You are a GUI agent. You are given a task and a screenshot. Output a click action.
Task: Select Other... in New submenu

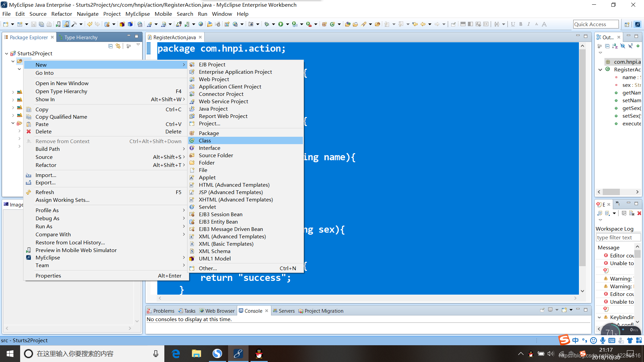coord(246,268)
